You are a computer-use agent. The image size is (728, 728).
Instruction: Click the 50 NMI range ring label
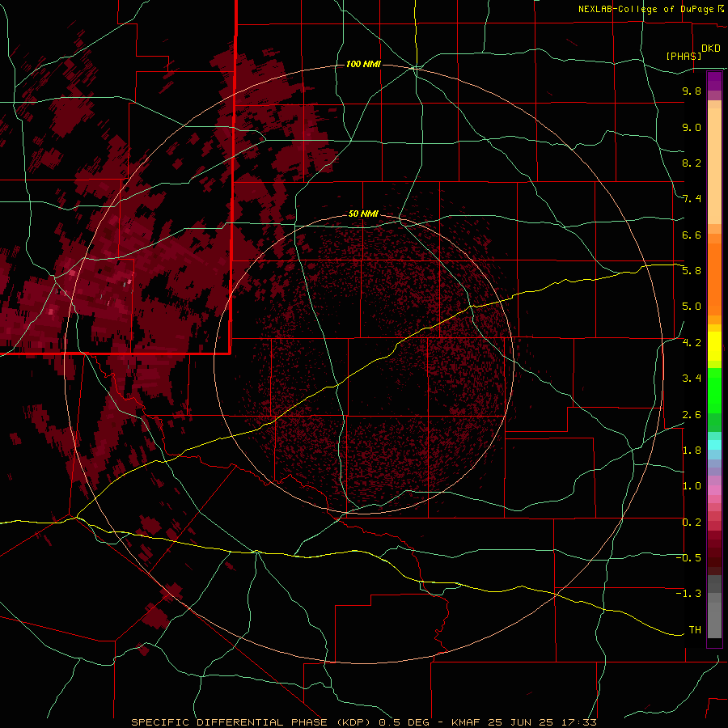coord(363,214)
